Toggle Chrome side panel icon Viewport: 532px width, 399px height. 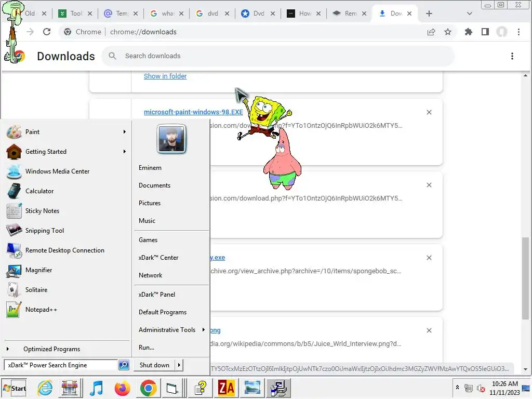[x=485, y=32]
